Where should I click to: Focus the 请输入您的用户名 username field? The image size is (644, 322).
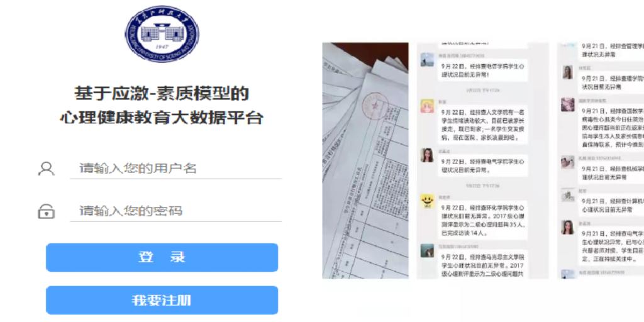tap(176, 169)
